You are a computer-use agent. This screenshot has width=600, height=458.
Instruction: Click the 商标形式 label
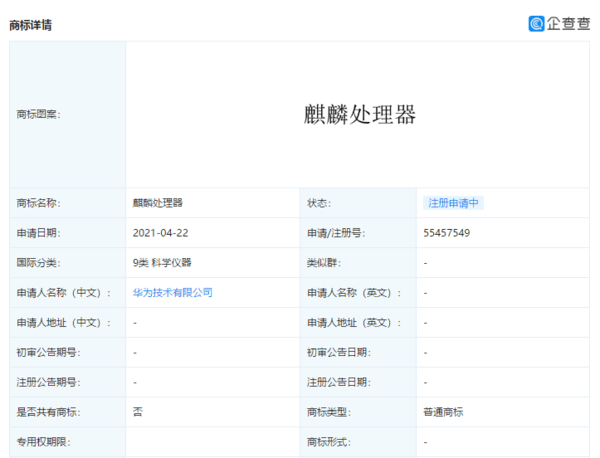(332, 442)
